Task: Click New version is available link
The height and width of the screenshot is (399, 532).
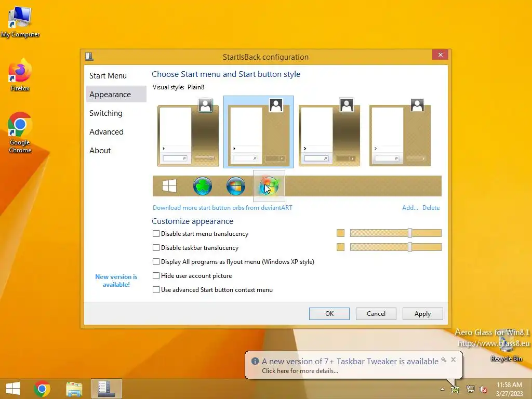Action: coord(116,281)
